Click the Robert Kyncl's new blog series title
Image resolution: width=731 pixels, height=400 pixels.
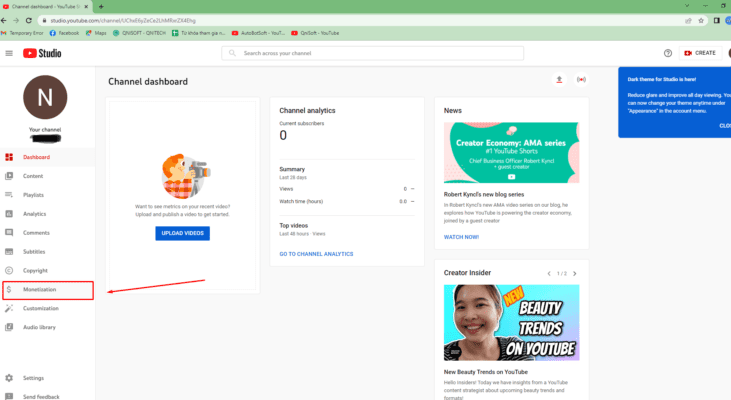484,194
